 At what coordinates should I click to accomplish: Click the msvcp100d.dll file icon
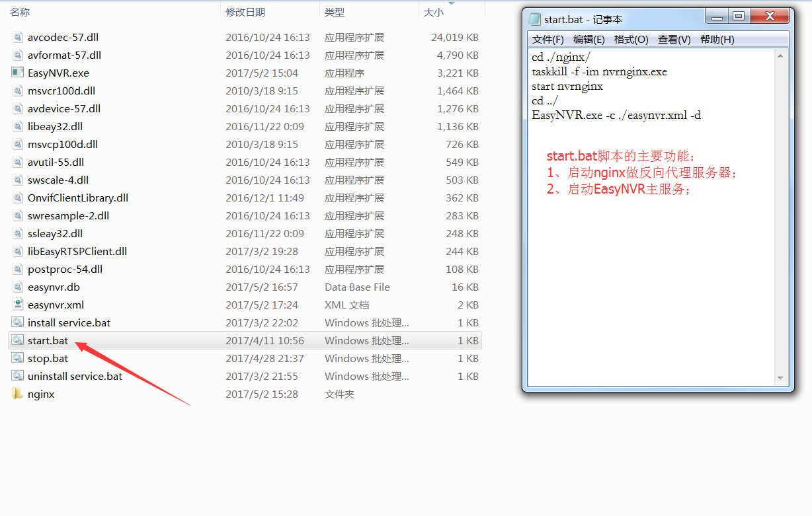pos(17,144)
